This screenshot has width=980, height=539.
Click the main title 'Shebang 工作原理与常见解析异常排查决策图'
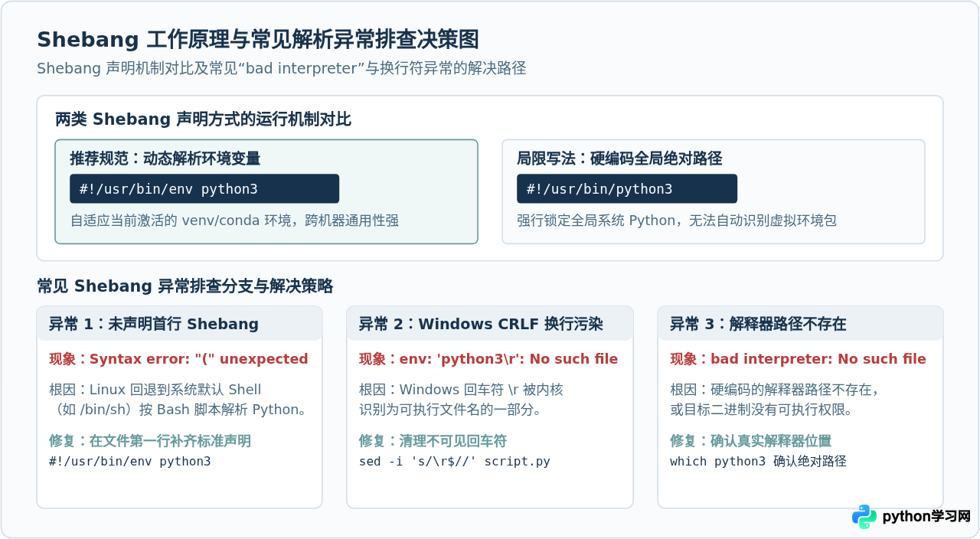pyautogui.click(x=258, y=40)
